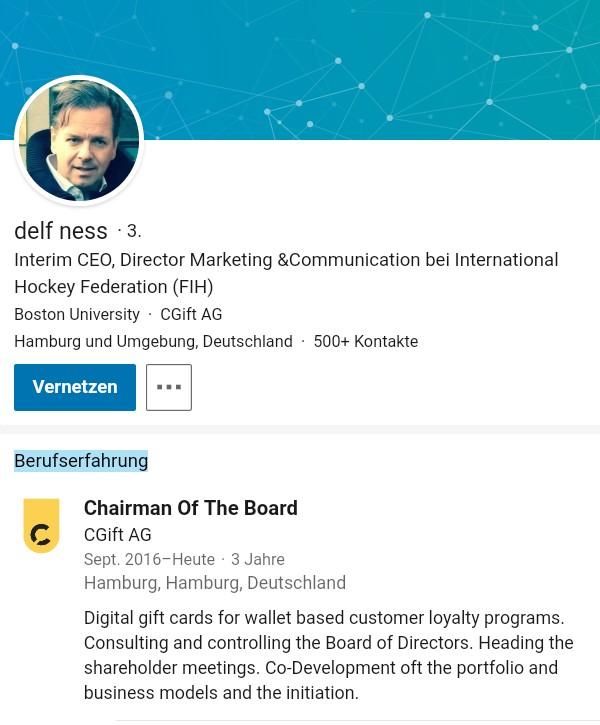This screenshot has height=725, width=600.
Task: Open the three-dot more options menu
Action: 168,387
